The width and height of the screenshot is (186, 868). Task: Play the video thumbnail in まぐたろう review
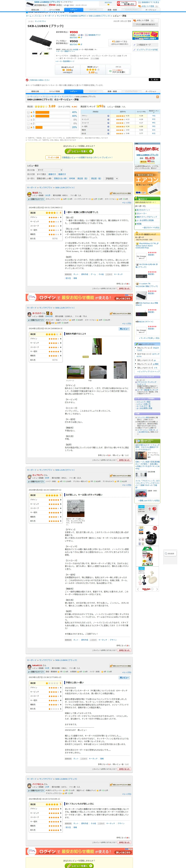point(97,346)
